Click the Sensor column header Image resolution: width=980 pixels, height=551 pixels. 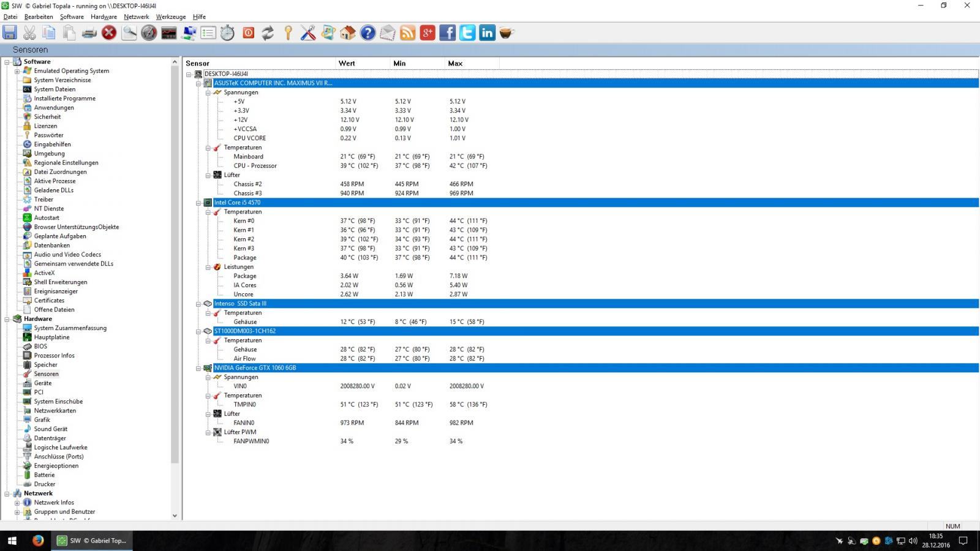(x=259, y=63)
